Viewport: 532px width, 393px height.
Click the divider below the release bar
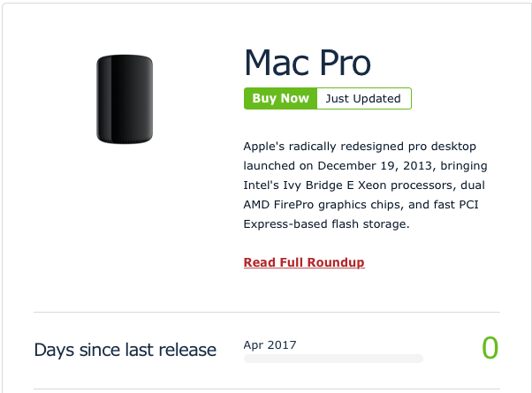(267, 389)
